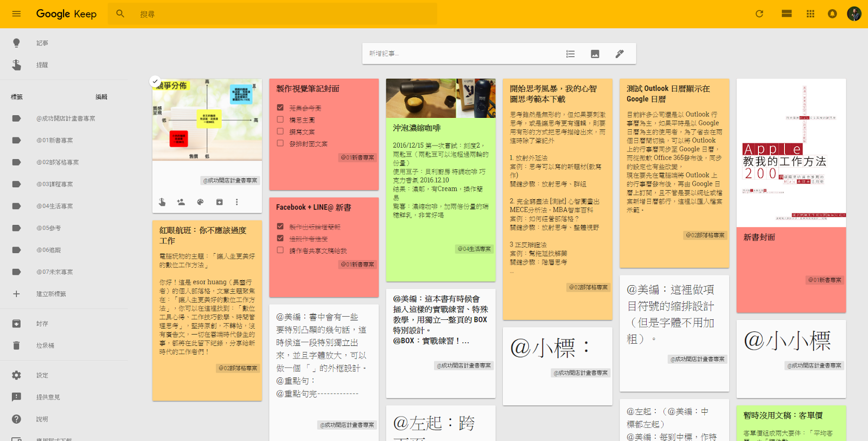This screenshot has width=868, height=441.
Task: Open the @小小標 note text
Action: pos(787,341)
